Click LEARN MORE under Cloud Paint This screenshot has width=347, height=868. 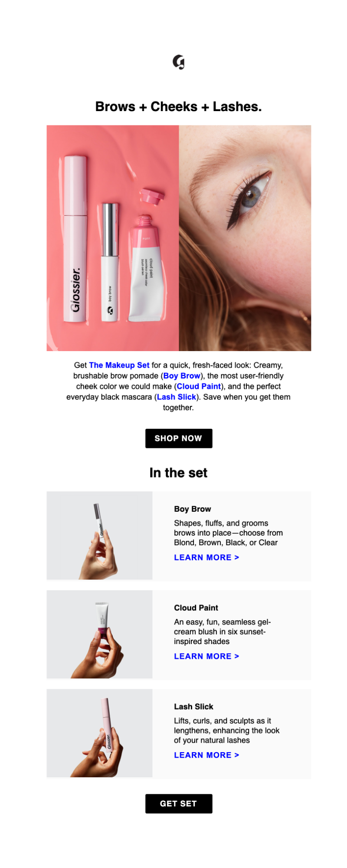[206, 657]
